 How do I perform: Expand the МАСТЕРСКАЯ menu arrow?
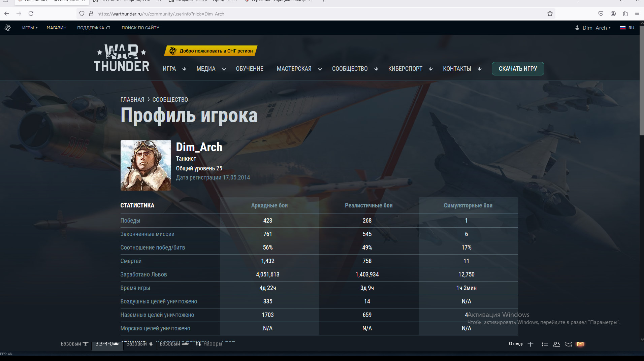[x=320, y=69]
